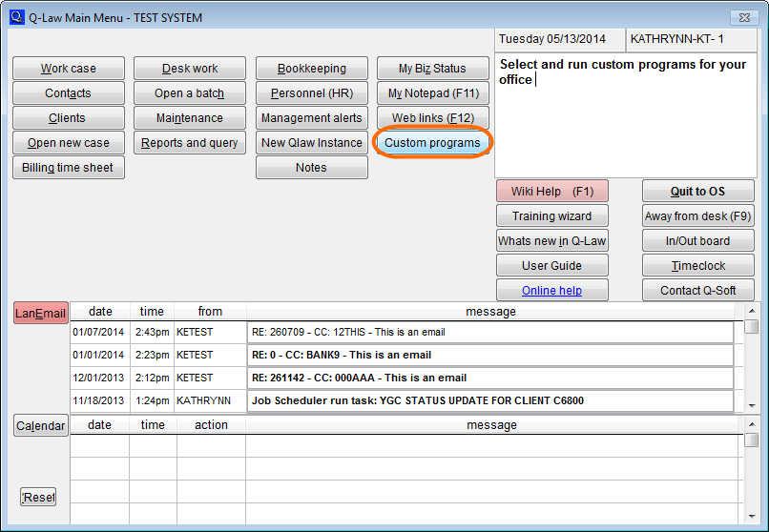Select email 'RE: 261142 - CC: 000AAA'
This screenshot has width=769, height=532.
[490, 378]
